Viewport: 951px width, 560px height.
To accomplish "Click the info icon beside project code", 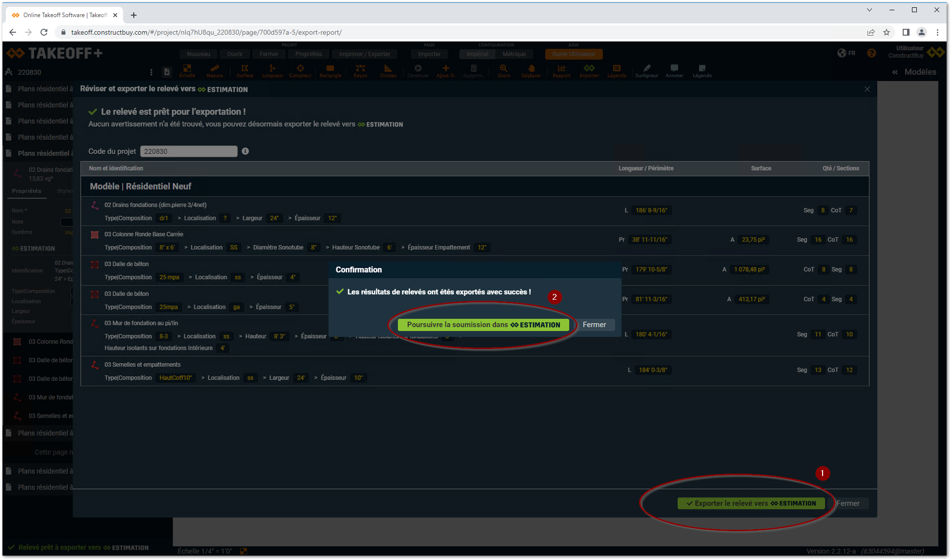I will tap(245, 151).
